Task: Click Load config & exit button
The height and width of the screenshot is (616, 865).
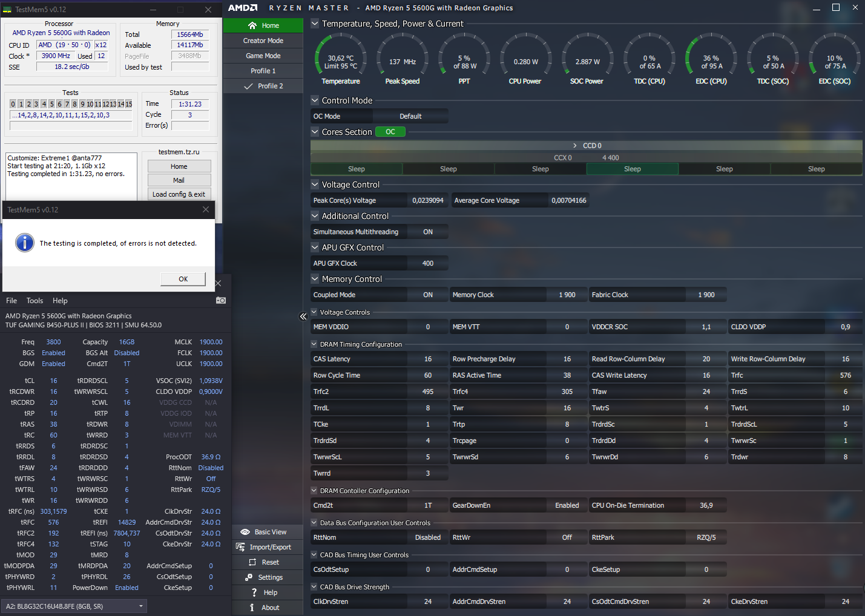Action: [x=179, y=194]
